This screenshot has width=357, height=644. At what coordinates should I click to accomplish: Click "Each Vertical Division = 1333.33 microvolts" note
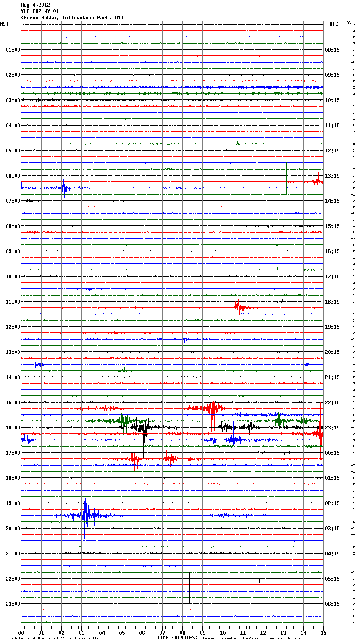(53, 638)
